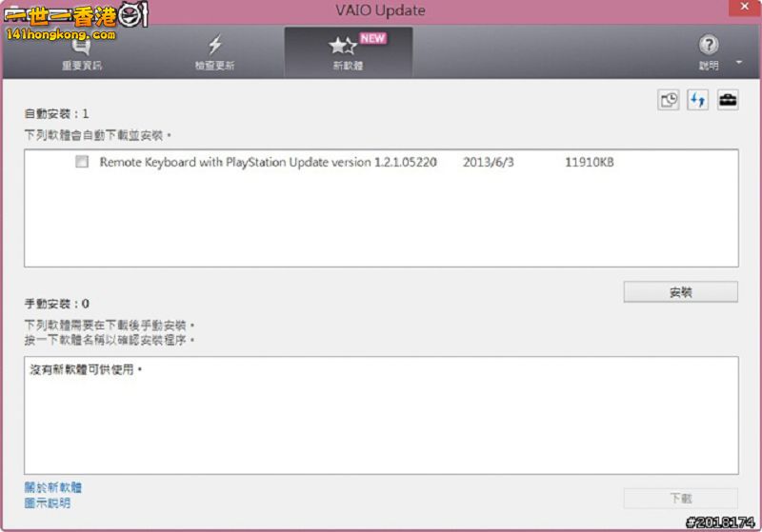This screenshot has width=762, height=532.
Task: Select the 新軟體 tab
Action: tap(349, 52)
